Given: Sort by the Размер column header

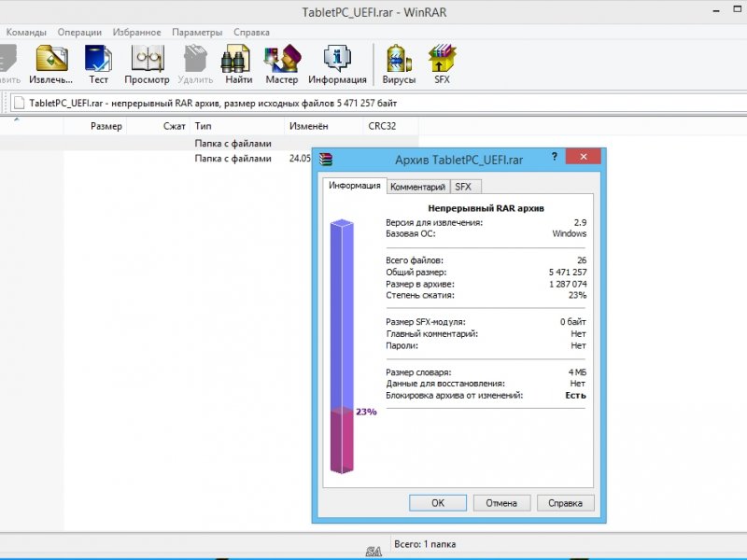Looking at the screenshot, I should click(x=95, y=126).
